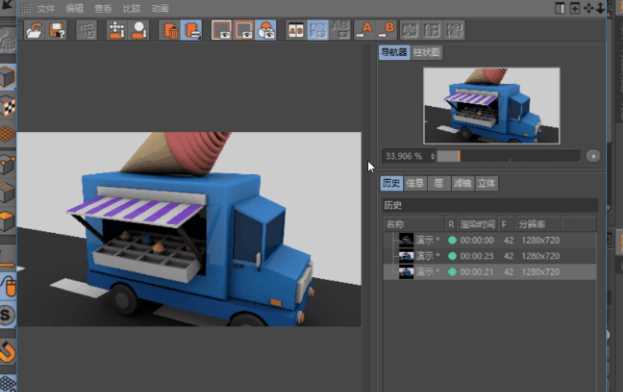
Task: Toggle the green render dot on the 00:00:21 entry
Action: (452, 272)
